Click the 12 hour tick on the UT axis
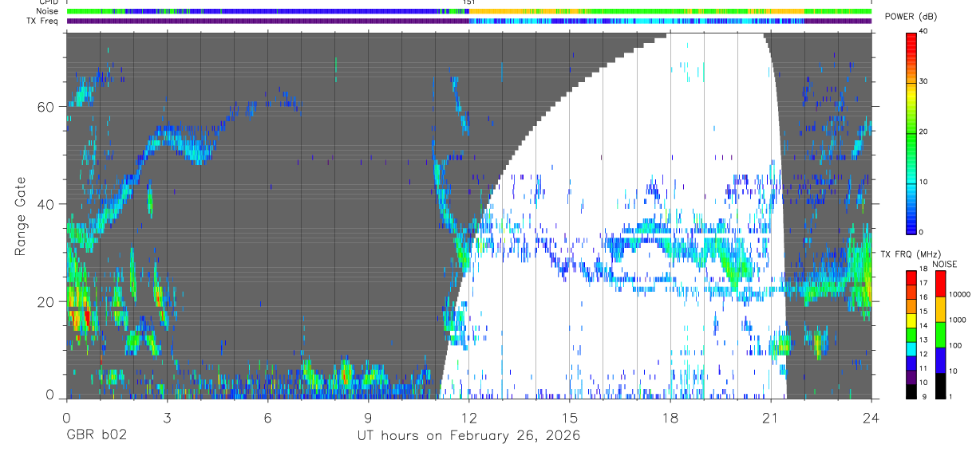The height and width of the screenshot is (452, 980). (x=469, y=416)
